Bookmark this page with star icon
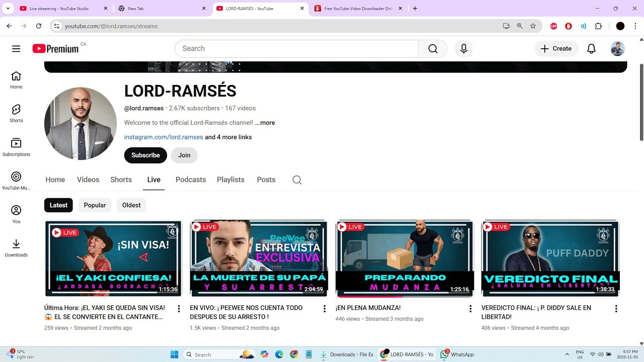644x362 pixels. point(533,26)
